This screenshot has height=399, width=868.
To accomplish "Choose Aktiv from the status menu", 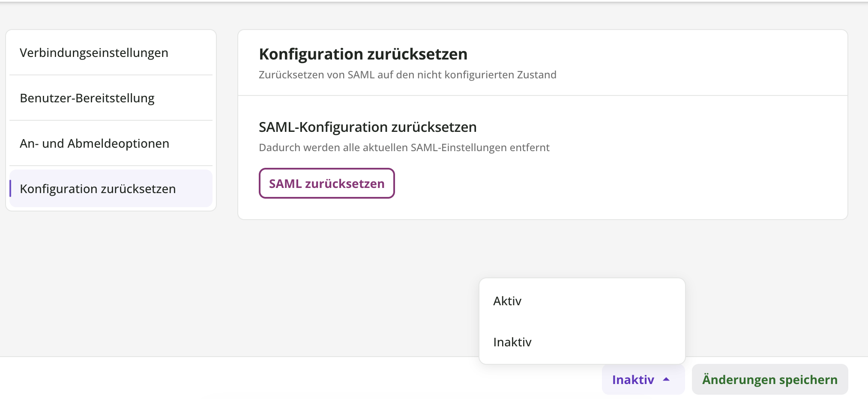I will (507, 301).
